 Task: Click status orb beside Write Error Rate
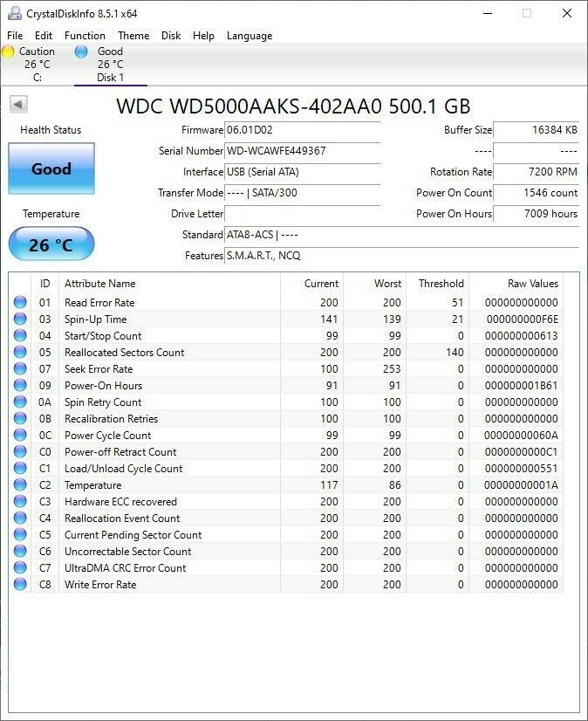coord(20,585)
